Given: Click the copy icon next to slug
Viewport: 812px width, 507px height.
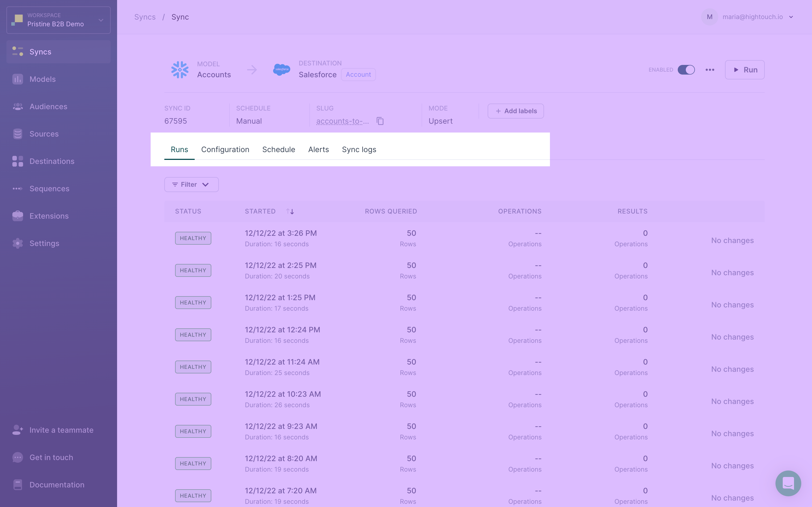Looking at the screenshot, I should pos(380,121).
